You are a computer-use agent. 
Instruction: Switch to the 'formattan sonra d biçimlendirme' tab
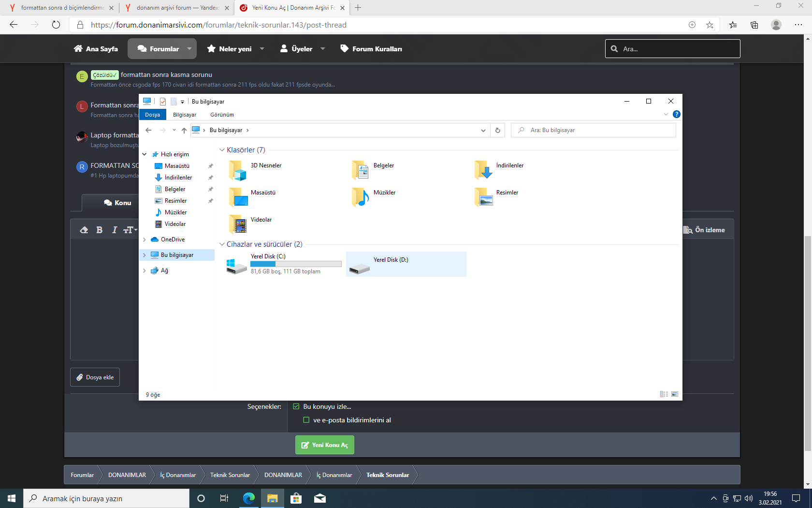(x=61, y=8)
